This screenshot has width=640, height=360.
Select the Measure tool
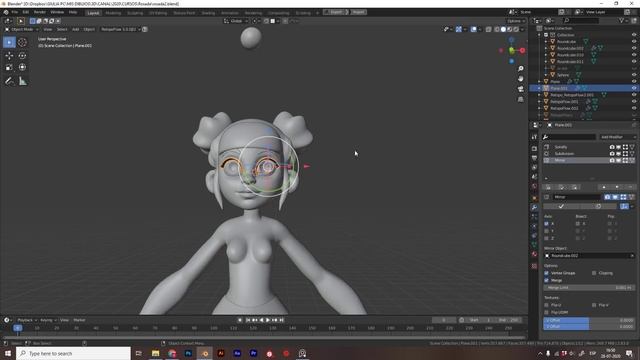[22, 81]
